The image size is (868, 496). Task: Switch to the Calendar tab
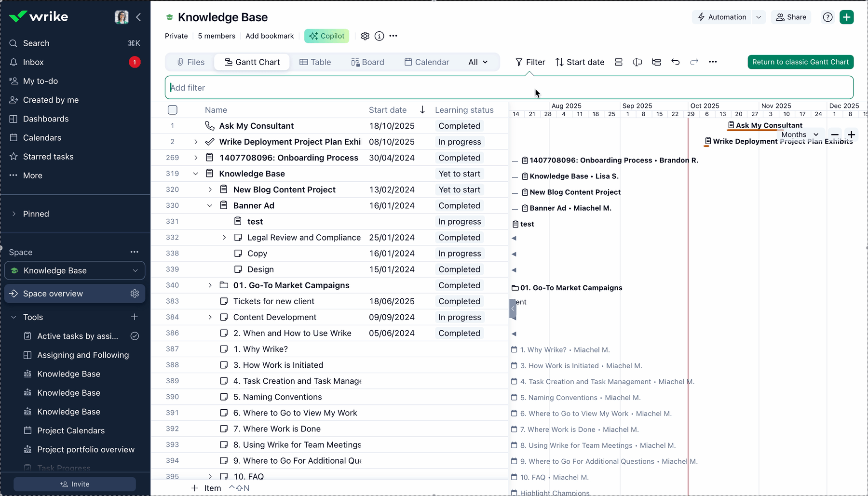pos(426,62)
